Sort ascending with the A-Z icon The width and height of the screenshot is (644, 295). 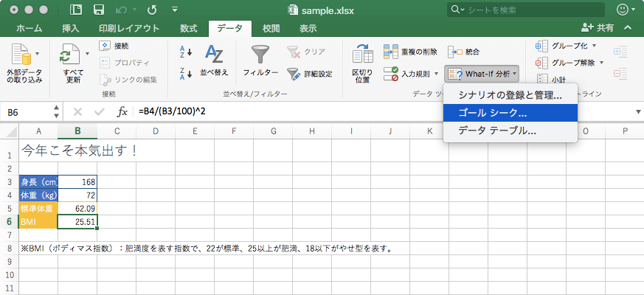pos(186,52)
